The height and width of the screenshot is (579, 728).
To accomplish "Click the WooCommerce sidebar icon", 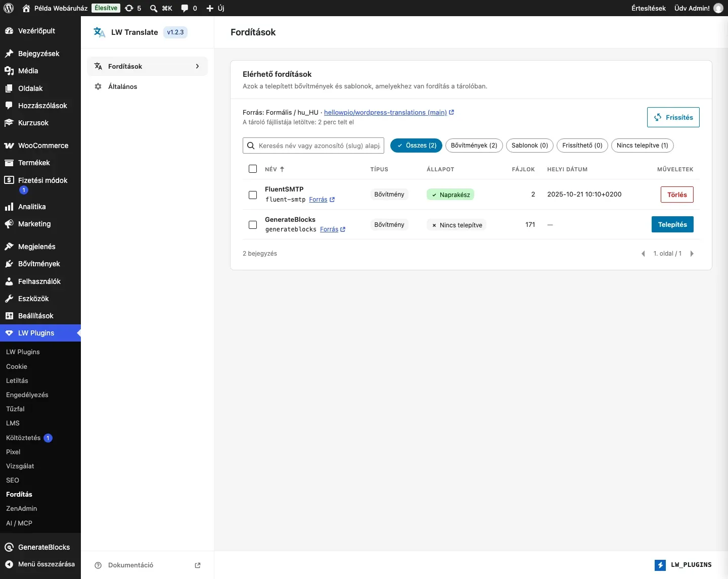I will [x=9, y=146].
